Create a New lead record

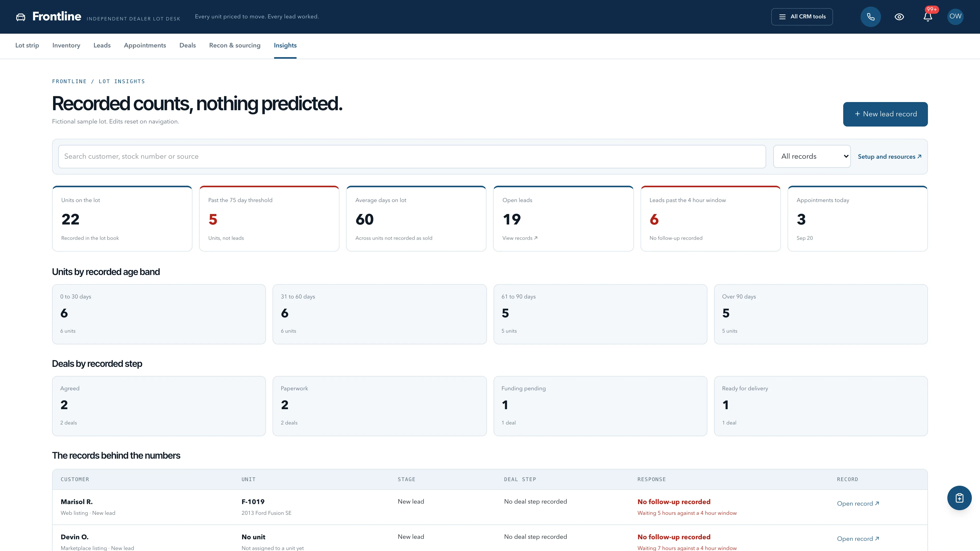point(885,114)
